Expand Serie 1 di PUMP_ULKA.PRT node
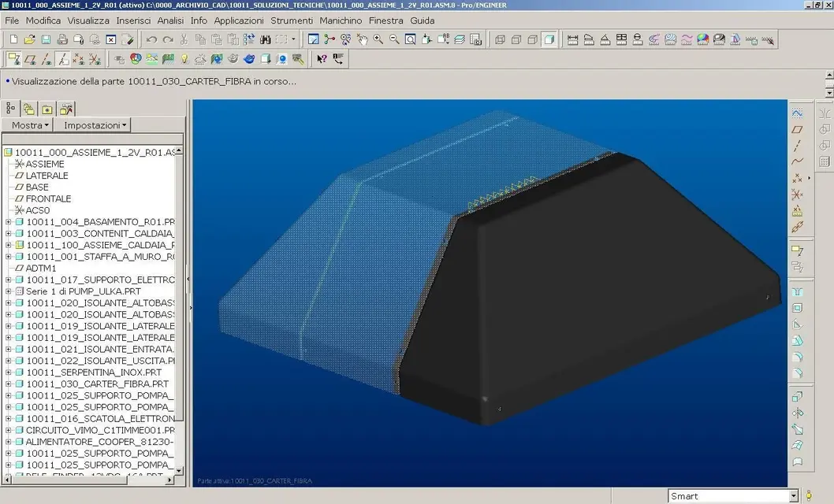Screen dimensions: 834x504 point(9,291)
